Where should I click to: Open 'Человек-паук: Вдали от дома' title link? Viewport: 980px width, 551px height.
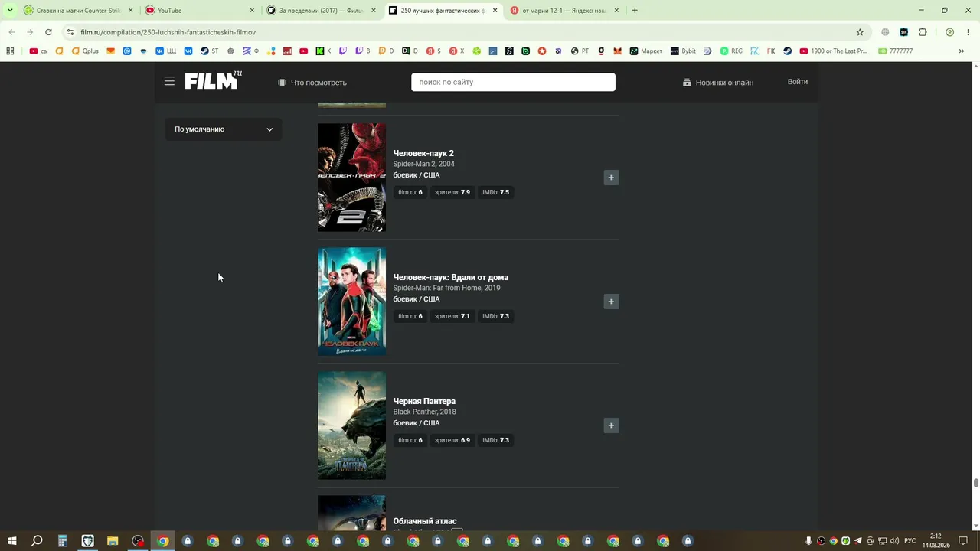point(451,277)
